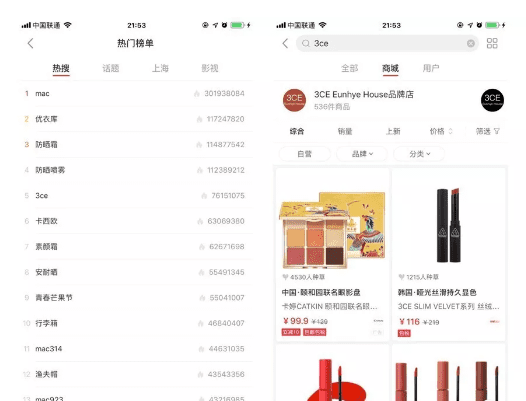Image resolution: width=526 pixels, height=401 pixels.
Task: Click the heart icon beside 1215人种草
Action: tap(401, 277)
